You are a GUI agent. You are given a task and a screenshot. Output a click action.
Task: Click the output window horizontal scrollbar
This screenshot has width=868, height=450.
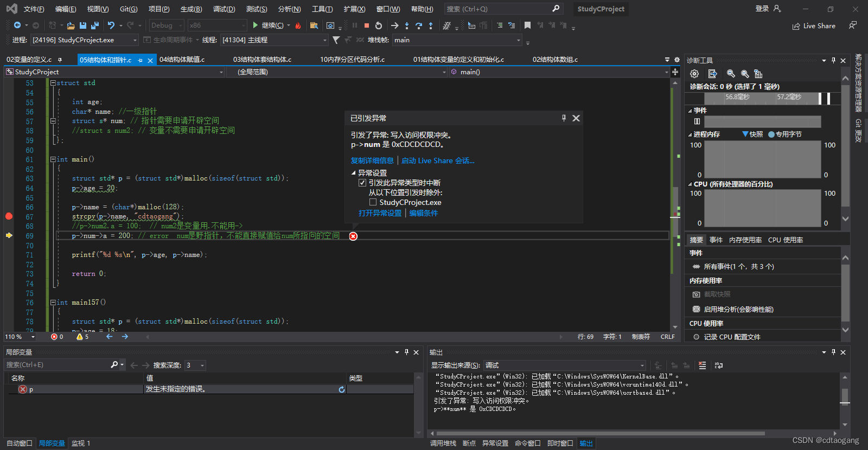click(x=601, y=433)
